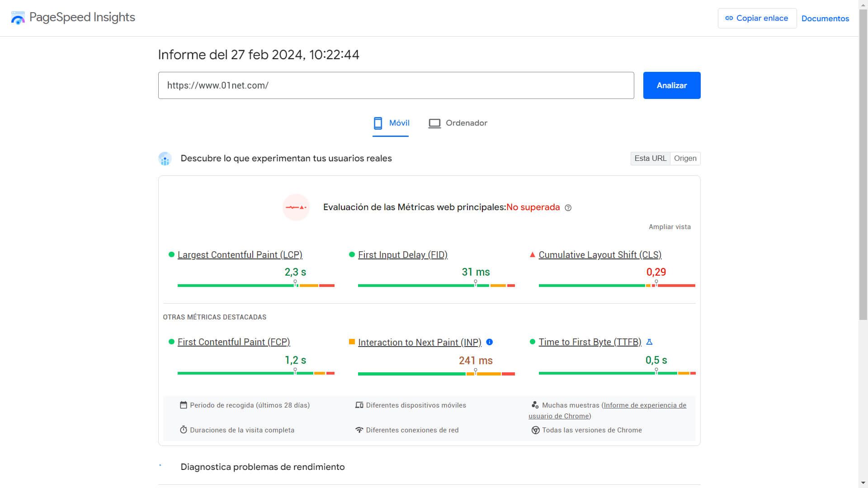Click the red triangle status icon for CLS
Viewport: 868px width, 488px height.
[x=533, y=255]
